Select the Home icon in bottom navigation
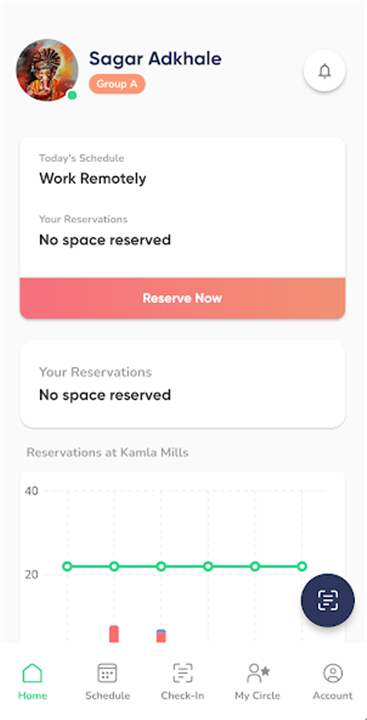Image resolution: width=367 pixels, height=720 pixels. coord(32,673)
